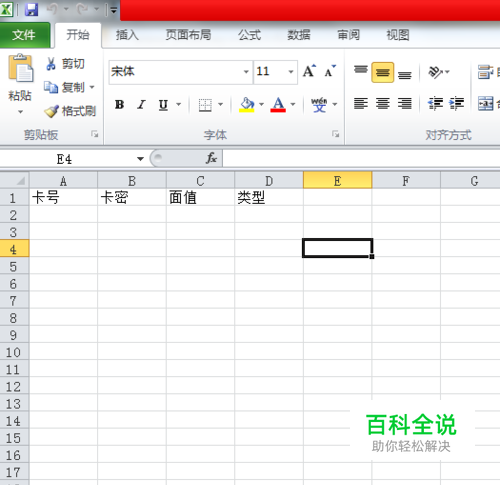This screenshot has width=500, height=485.
Task: Switch to the Page Layout (页面布局) tab
Action: 188,35
